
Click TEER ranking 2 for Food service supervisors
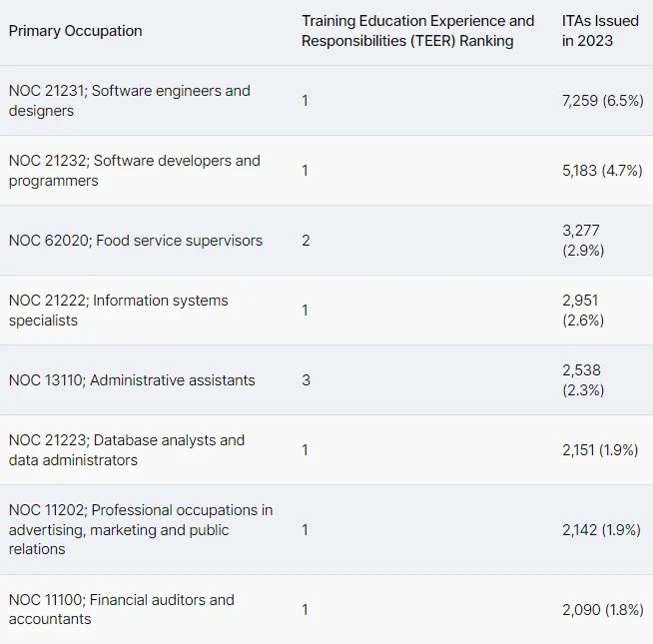pos(306,241)
